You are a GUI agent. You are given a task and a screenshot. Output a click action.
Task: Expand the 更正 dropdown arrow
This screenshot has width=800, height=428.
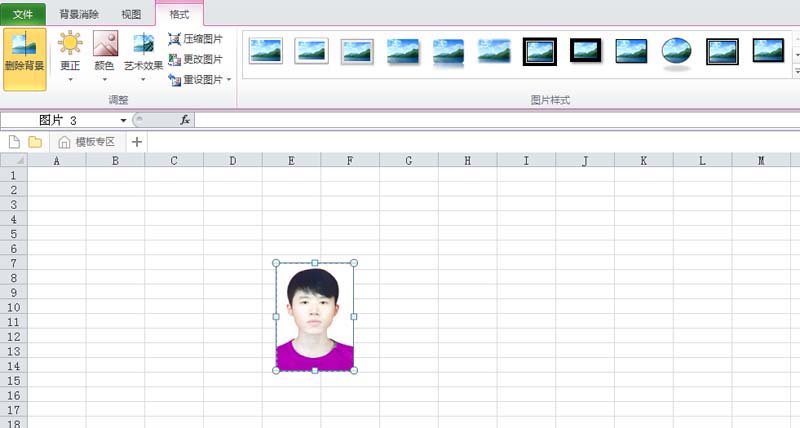click(x=70, y=80)
